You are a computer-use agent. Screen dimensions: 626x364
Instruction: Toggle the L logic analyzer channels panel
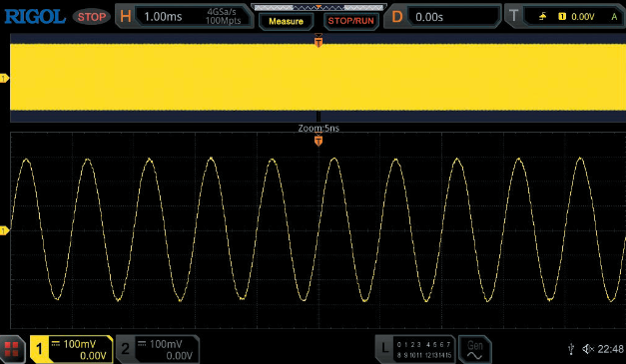tap(415, 349)
